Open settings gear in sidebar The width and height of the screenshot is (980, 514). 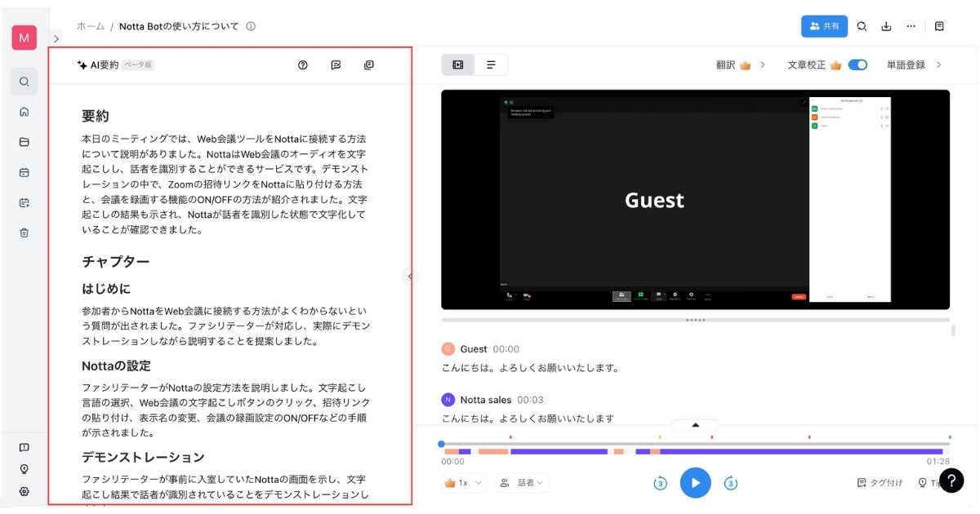pyautogui.click(x=24, y=491)
